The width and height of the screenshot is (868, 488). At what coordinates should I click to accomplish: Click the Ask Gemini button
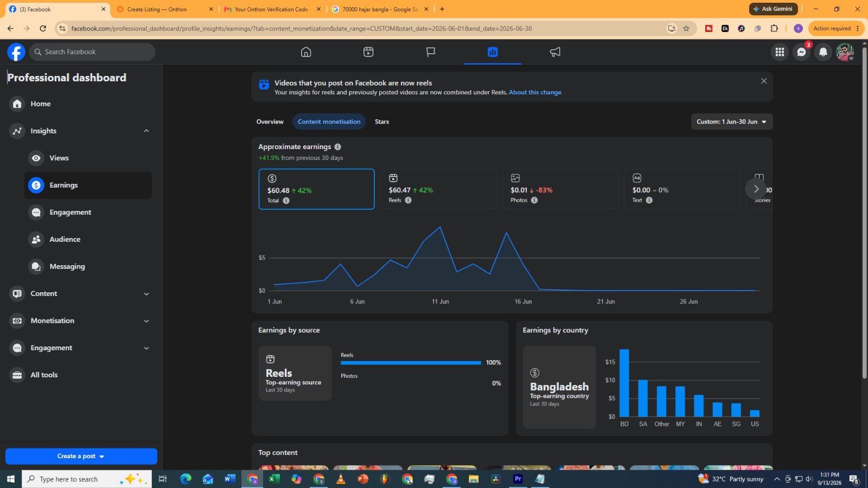coord(773,9)
